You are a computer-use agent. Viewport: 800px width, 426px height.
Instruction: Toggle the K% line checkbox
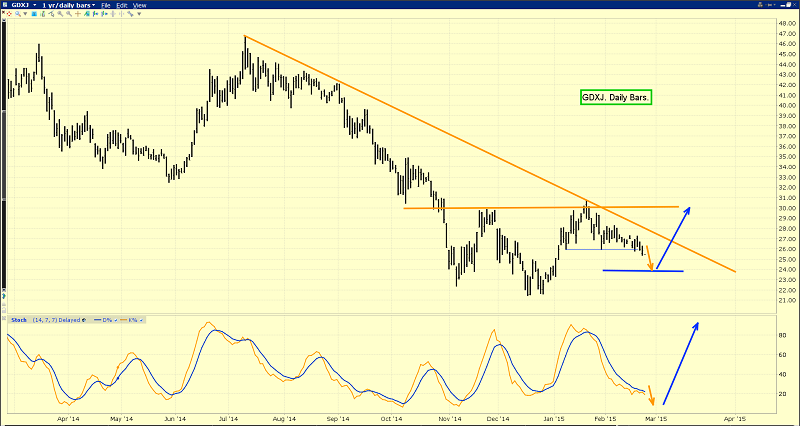click(x=141, y=320)
